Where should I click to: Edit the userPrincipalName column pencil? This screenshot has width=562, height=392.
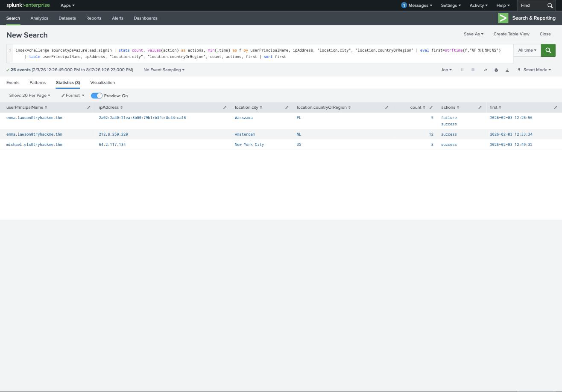point(89,107)
